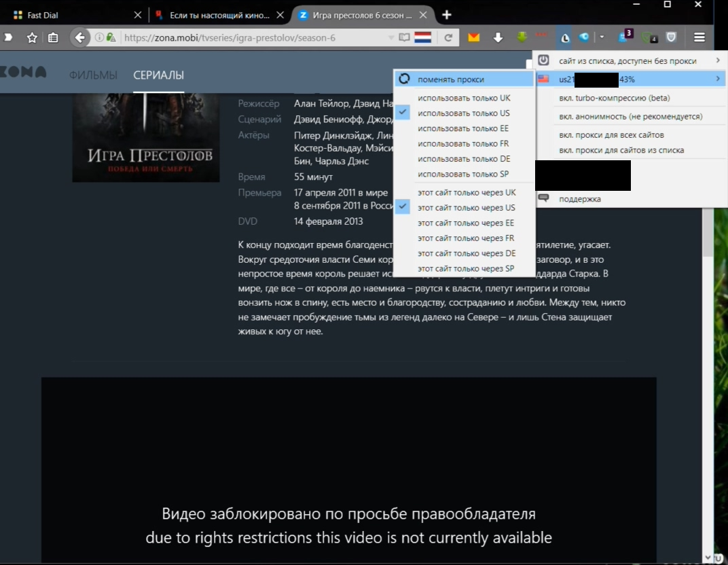Go back with the back arrow
728x565 pixels.
coord(80,37)
